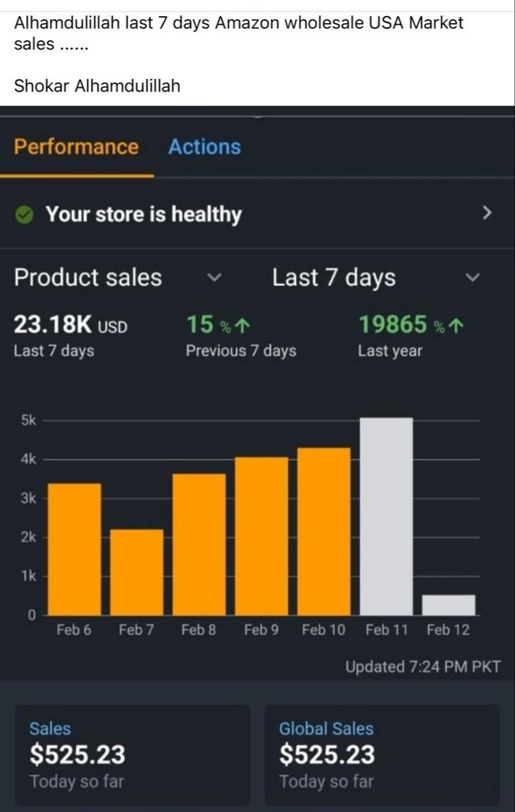The height and width of the screenshot is (812, 515).
Task: Open the Last 7 days range dropdown
Action: click(473, 277)
